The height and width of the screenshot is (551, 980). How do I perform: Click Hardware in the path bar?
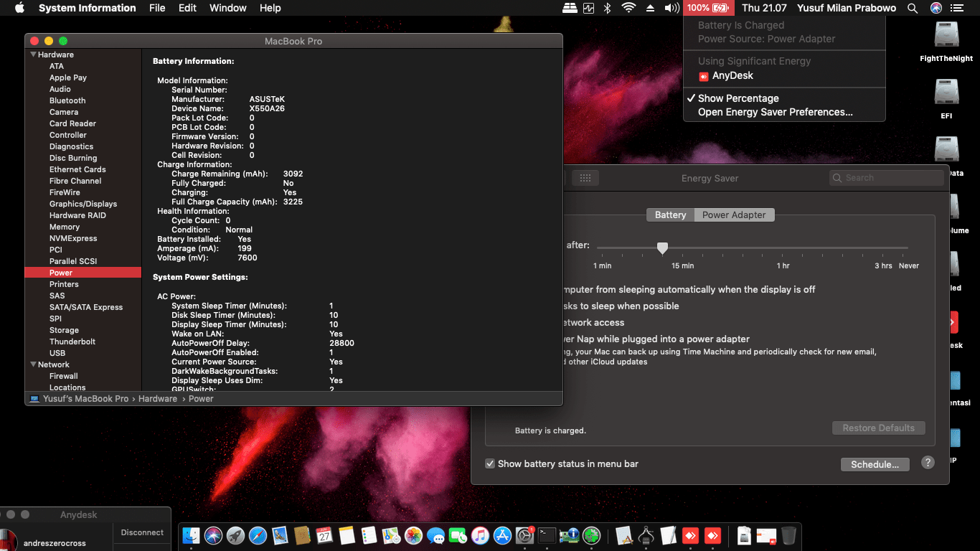158,398
